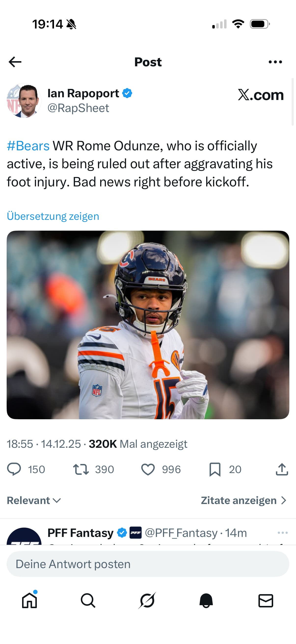Tap the repost arrows icon
Image resolution: width=296 pixels, height=644 pixels.
pos(81,469)
